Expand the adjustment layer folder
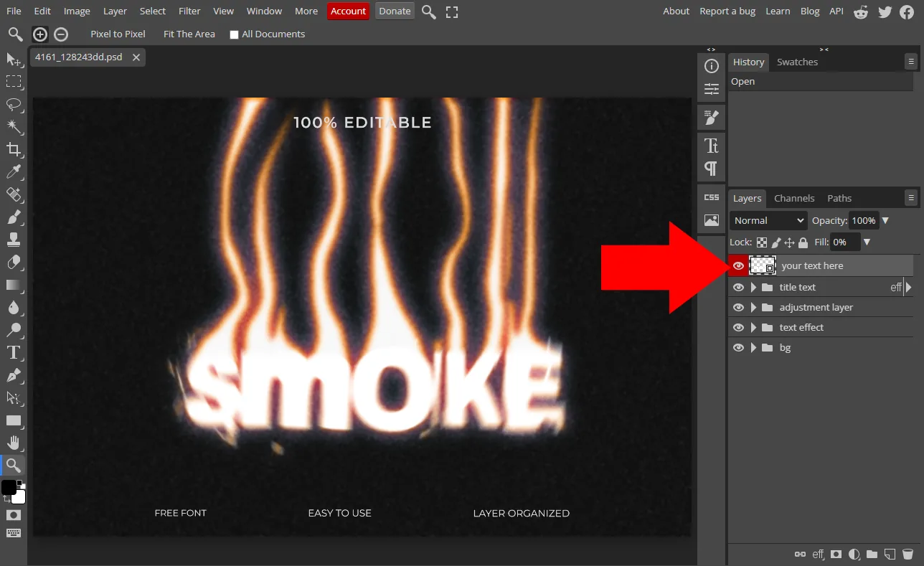924x566 pixels. (753, 307)
